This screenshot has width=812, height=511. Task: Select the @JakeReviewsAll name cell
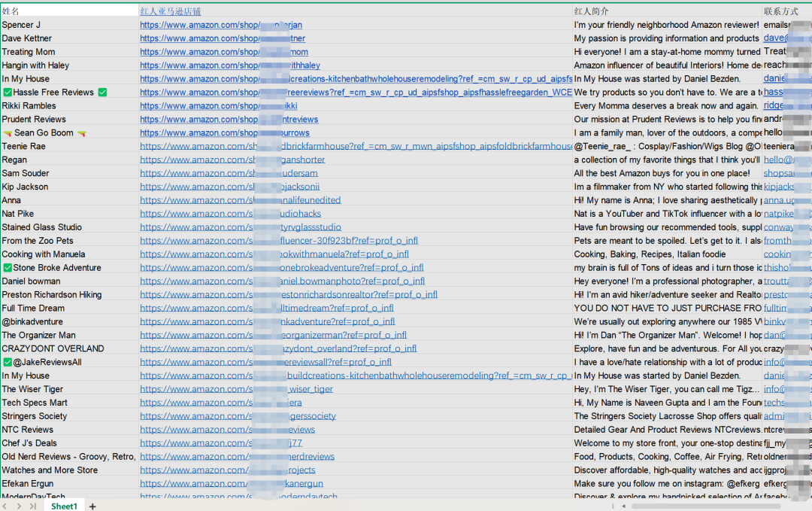click(69, 362)
